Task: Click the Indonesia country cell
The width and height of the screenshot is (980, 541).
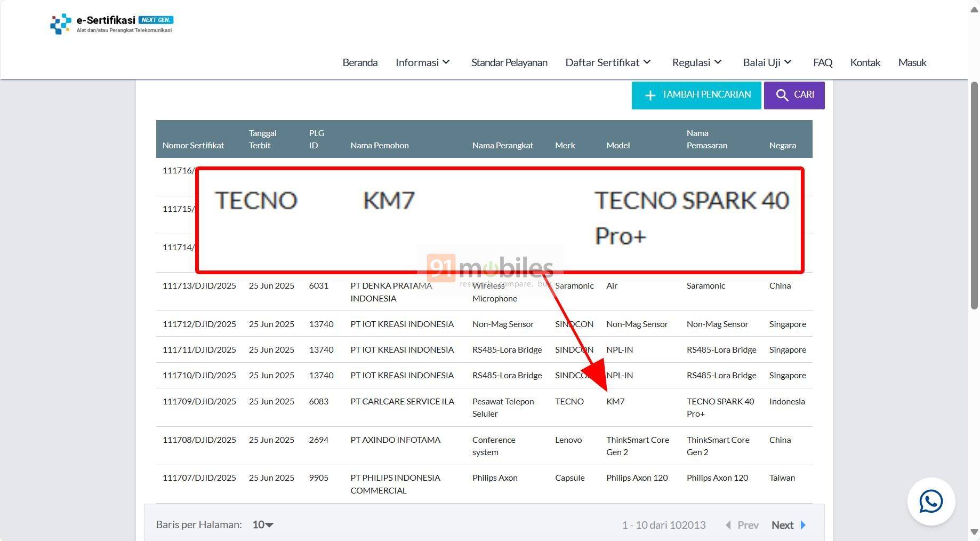Action: (x=787, y=401)
